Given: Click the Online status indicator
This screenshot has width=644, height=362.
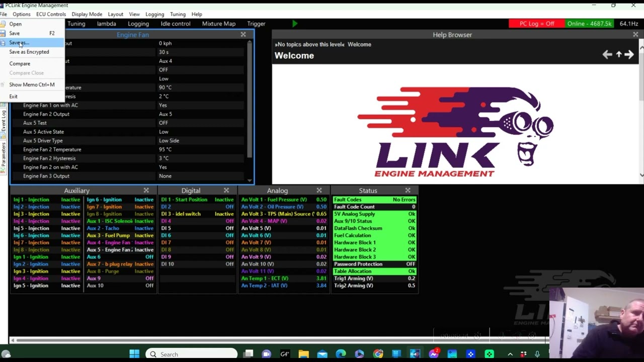Looking at the screenshot, I should [x=589, y=24].
